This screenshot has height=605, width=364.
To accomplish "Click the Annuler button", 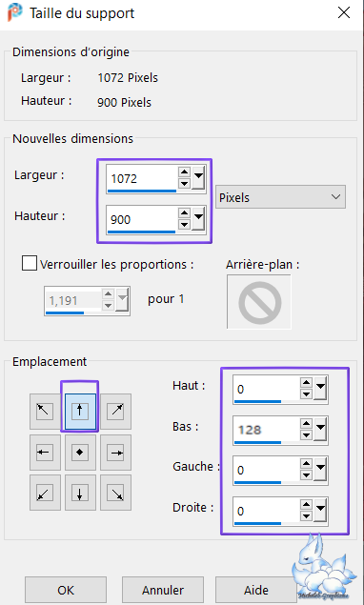I will [x=163, y=590].
